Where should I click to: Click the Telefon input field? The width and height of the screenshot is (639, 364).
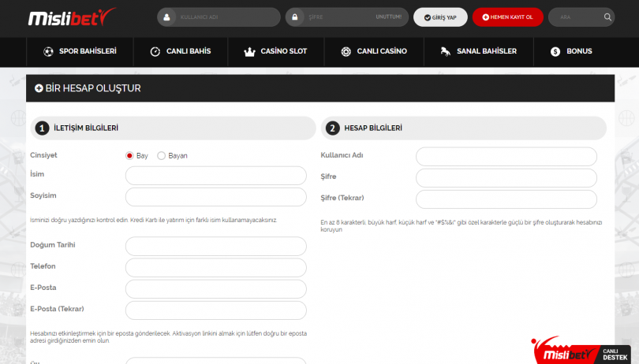click(216, 268)
